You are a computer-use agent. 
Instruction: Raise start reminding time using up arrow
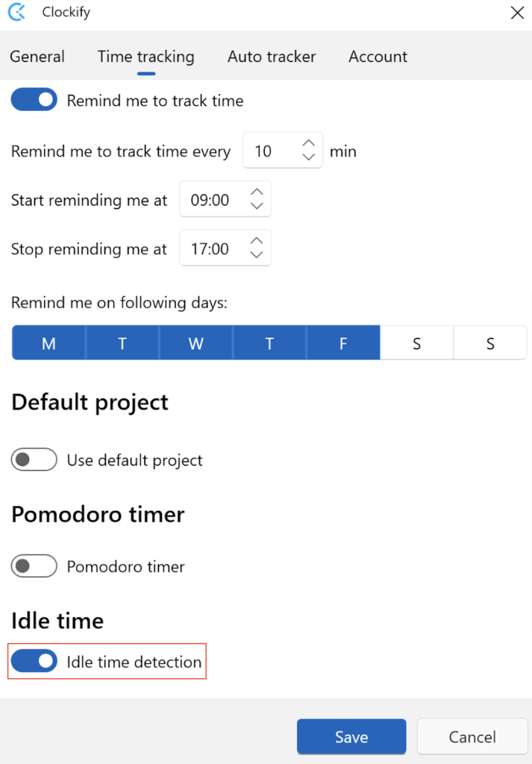click(257, 192)
